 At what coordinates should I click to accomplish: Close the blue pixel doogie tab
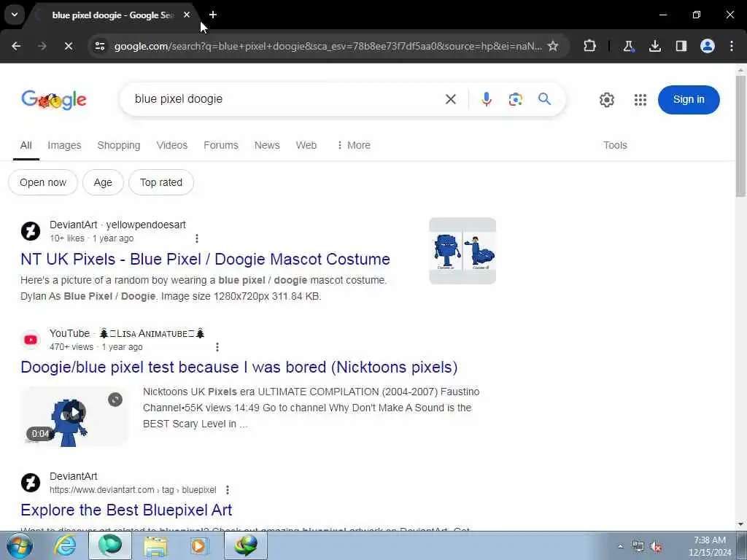click(x=187, y=15)
